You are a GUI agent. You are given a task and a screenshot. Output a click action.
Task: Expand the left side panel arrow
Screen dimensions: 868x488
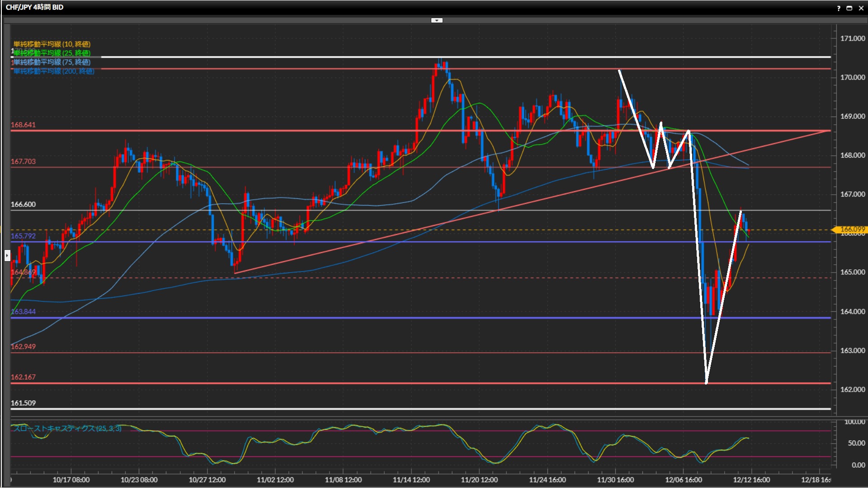[x=7, y=256]
